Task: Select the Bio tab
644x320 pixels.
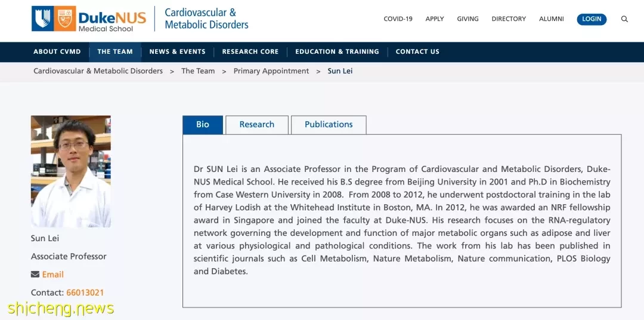Action: [203, 125]
